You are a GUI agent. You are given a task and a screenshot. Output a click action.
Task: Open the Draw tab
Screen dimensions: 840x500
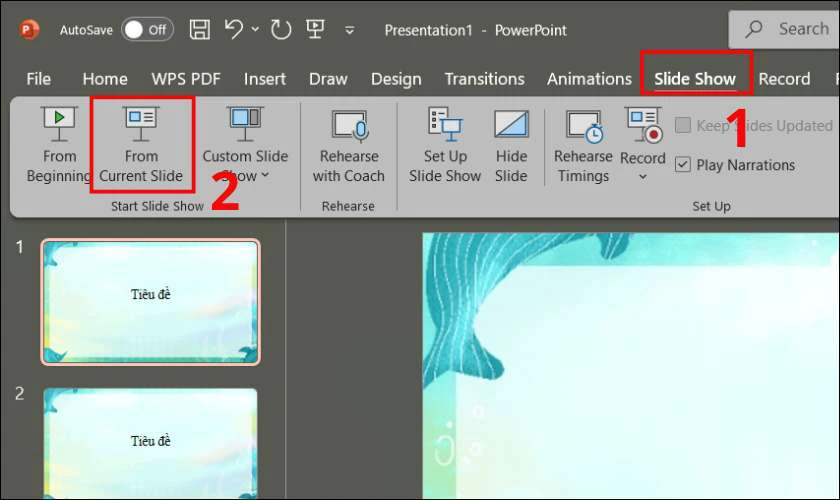click(x=328, y=79)
